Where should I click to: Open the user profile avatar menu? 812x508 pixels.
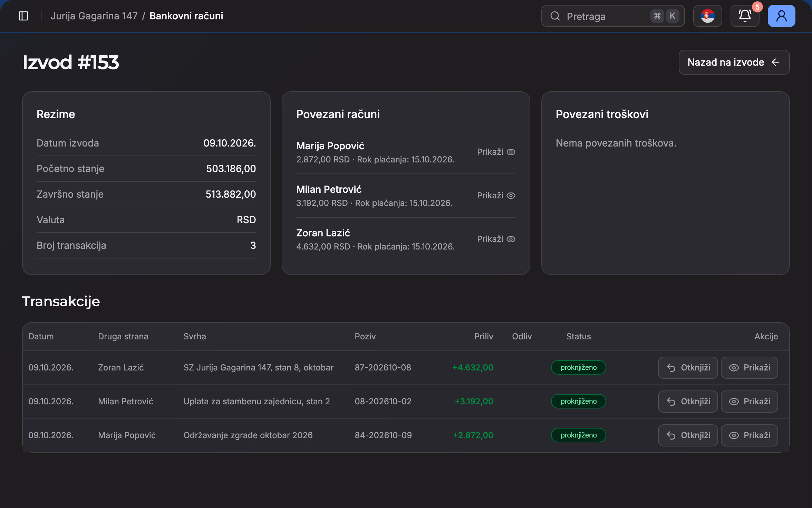point(781,16)
